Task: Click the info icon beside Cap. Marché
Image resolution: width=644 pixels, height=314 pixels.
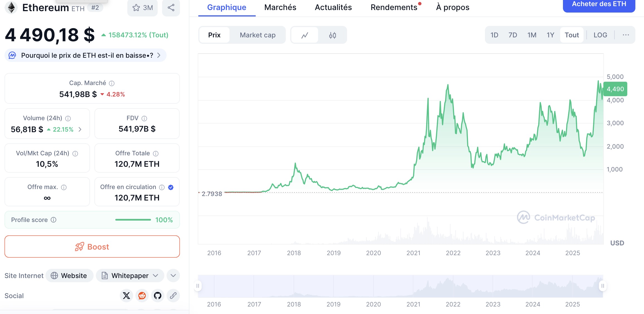Action: [x=112, y=83]
